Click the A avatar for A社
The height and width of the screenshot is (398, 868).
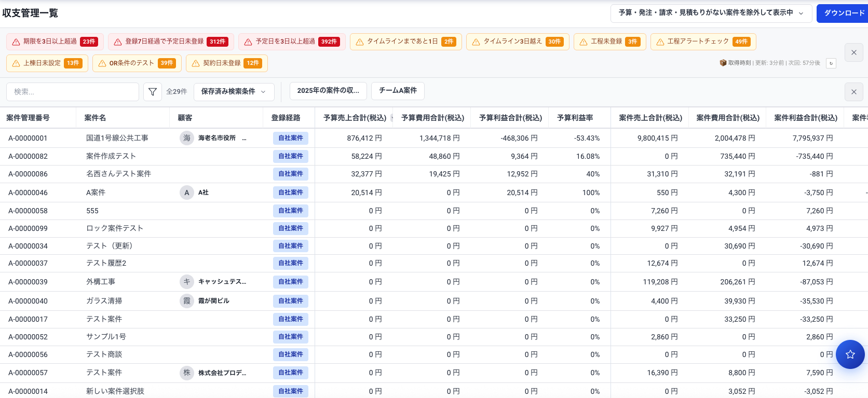coord(187,193)
